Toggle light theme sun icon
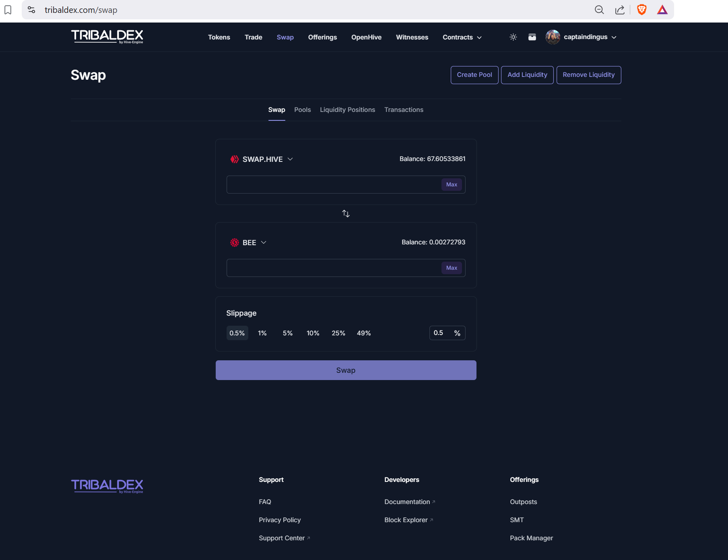The width and height of the screenshot is (728, 560). coord(513,37)
